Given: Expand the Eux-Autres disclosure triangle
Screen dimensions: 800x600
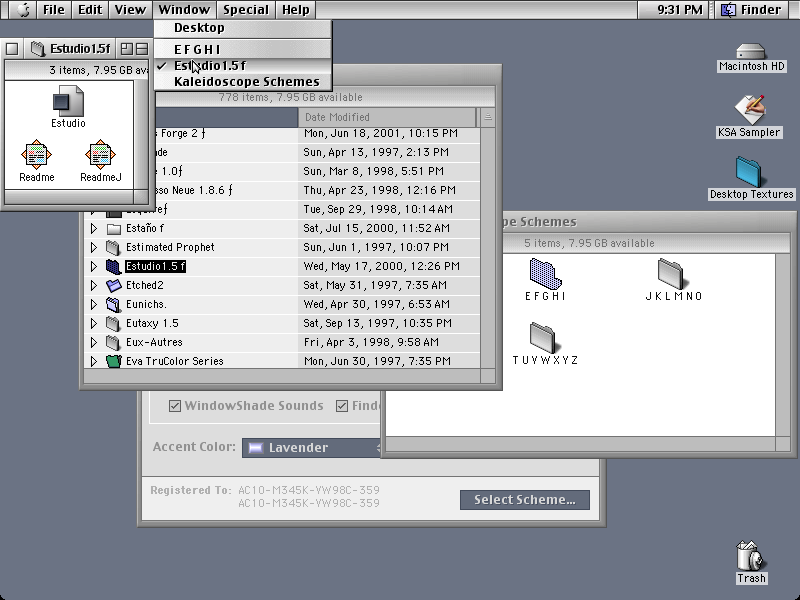Looking at the screenshot, I should [94, 342].
